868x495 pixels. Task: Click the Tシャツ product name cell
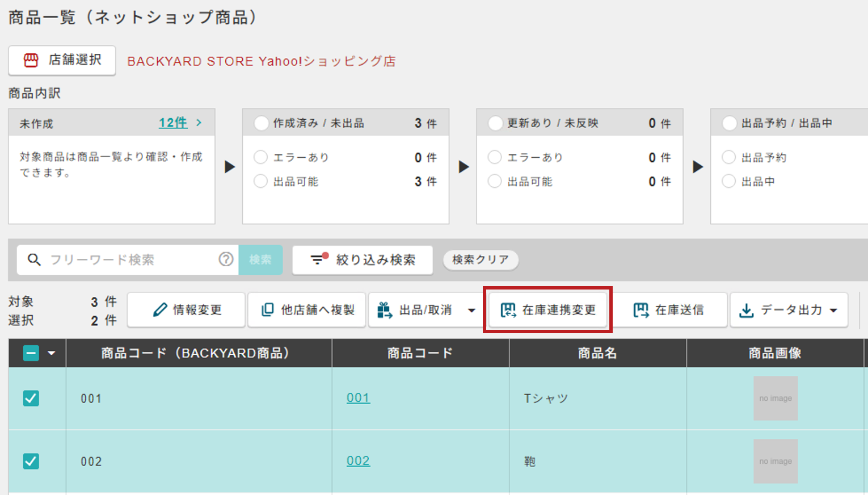tap(598, 398)
